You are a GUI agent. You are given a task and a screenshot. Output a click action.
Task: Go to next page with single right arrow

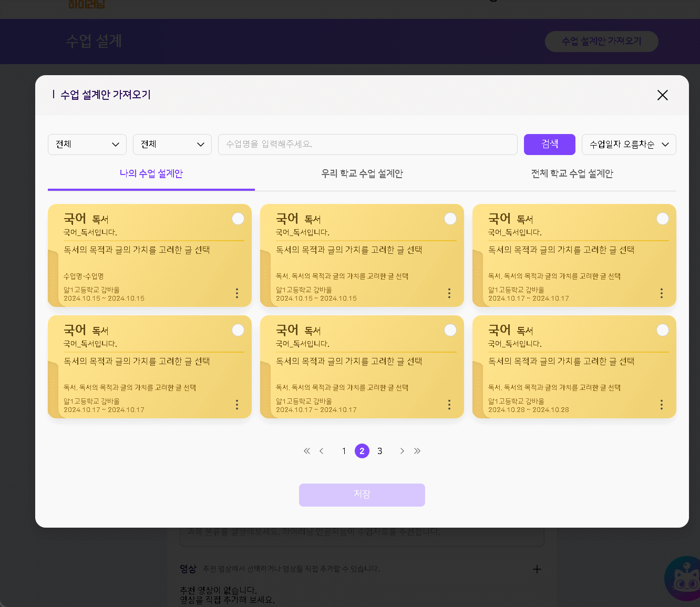pos(402,451)
